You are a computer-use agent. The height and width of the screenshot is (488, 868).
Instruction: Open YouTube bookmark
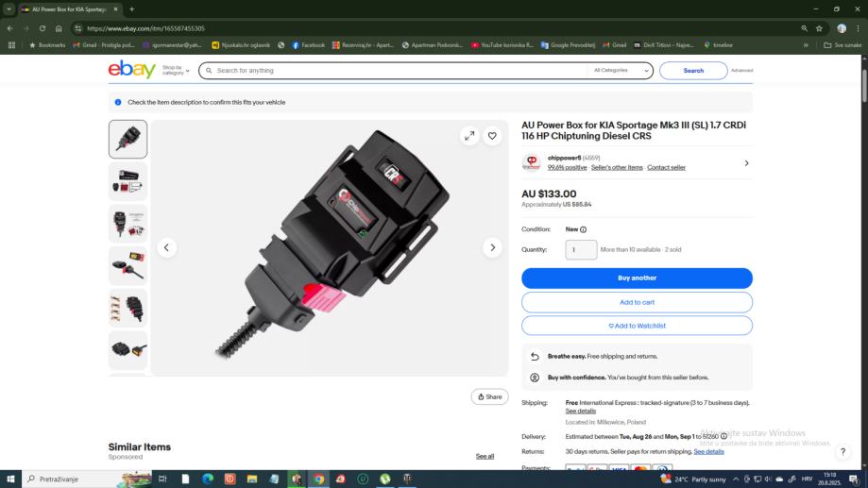click(502, 44)
